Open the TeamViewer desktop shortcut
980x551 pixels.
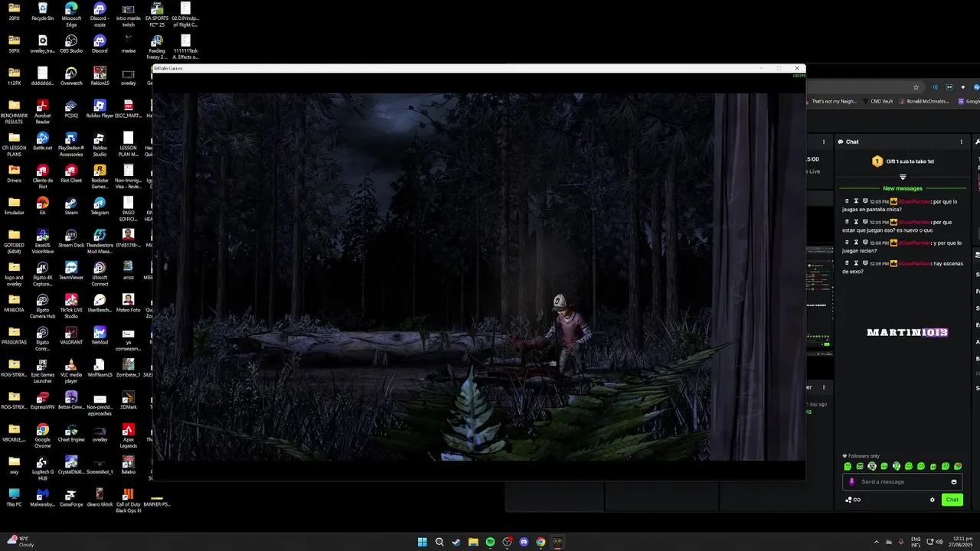coord(71,269)
